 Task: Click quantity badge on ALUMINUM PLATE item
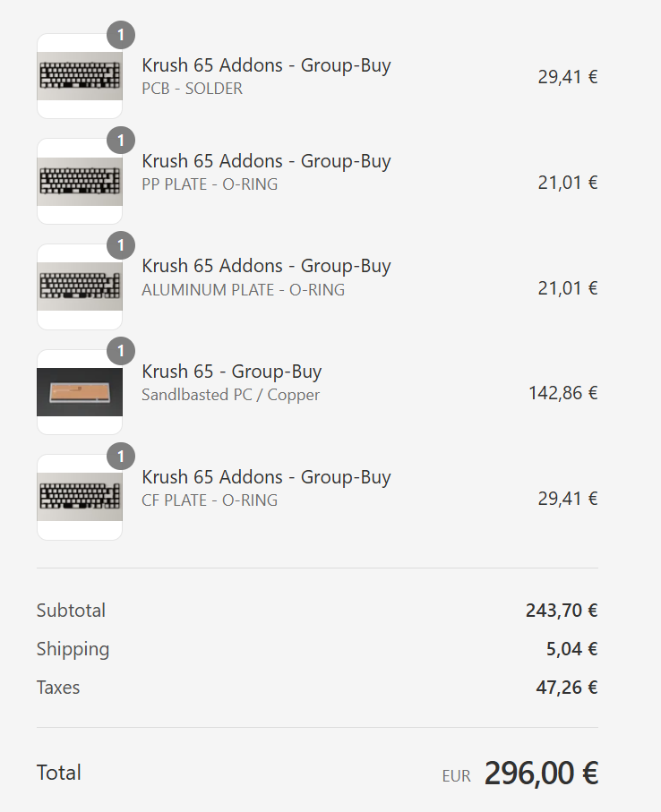(121, 245)
